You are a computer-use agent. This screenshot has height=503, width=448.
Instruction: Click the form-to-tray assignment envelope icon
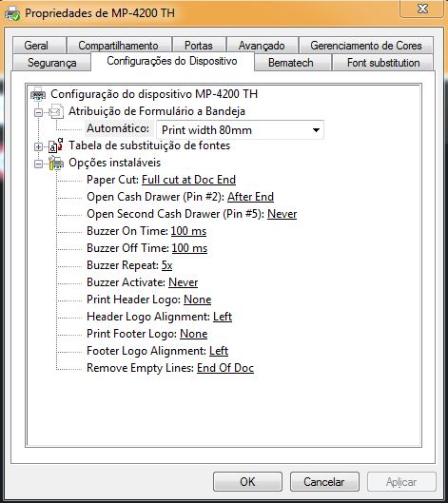(x=56, y=111)
